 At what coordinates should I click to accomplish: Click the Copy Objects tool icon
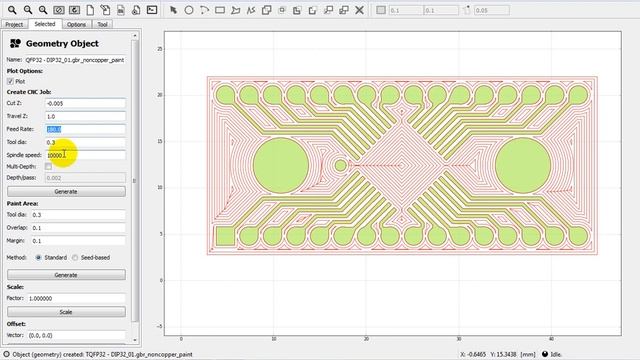344,10
